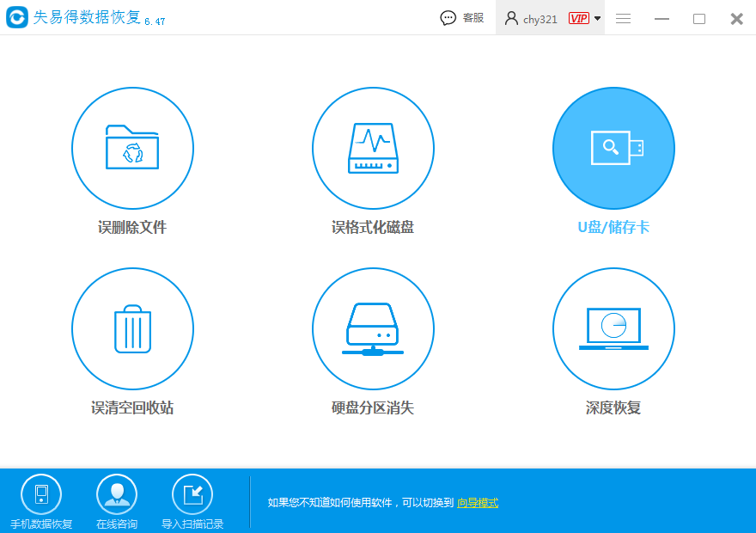This screenshot has height=533, width=756.
Task: Click the chy321 user account
Action: pos(533,18)
